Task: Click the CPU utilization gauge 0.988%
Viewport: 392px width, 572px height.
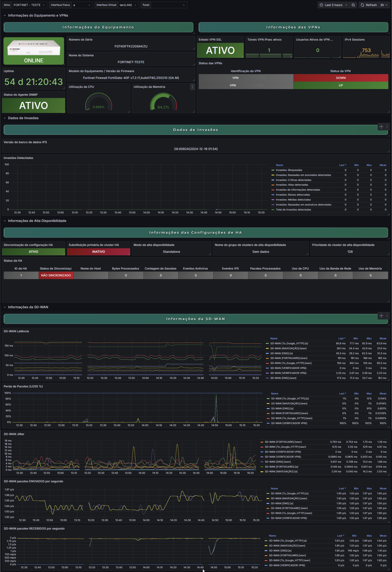Action: coord(98,101)
